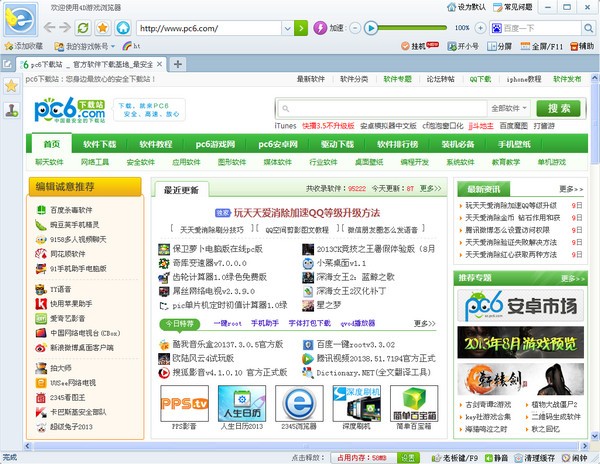Click the pc6.com site logo
Viewport: 600px width, 464px height.
click(69, 110)
